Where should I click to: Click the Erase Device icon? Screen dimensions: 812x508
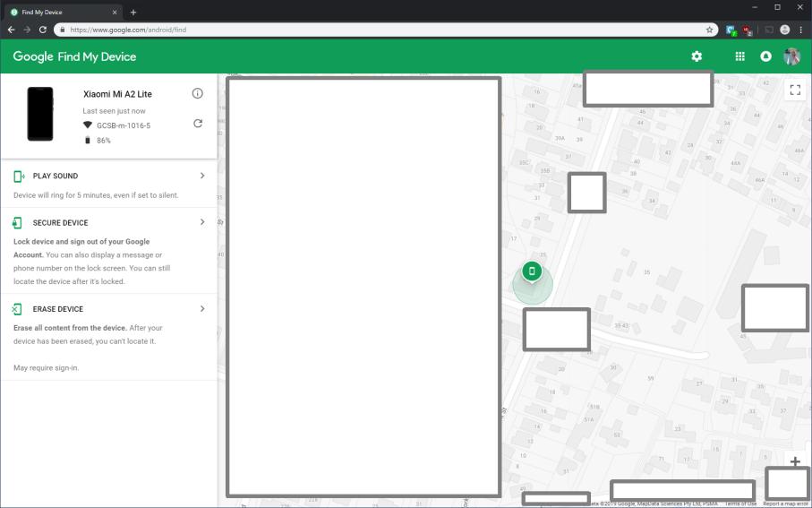pyautogui.click(x=17, y=309)
